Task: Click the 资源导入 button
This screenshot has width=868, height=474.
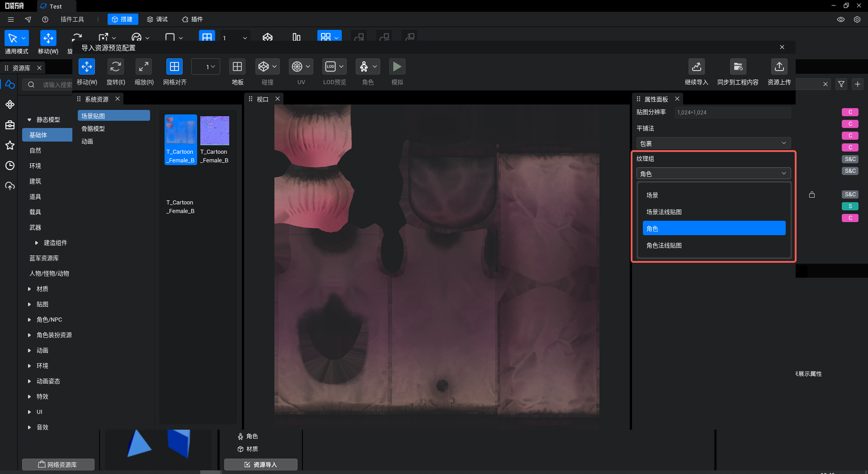Action: click(261, 465)
